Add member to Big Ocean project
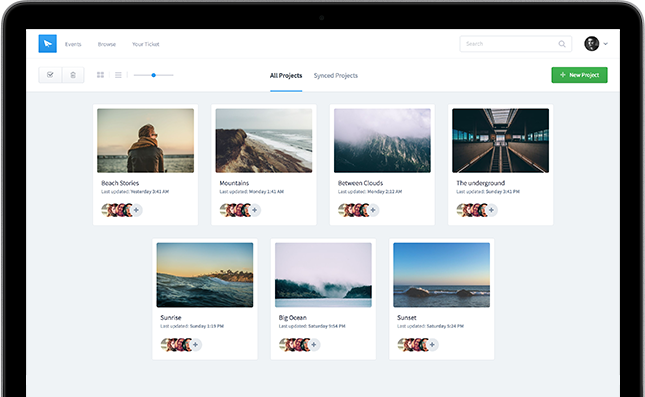The height and width of the screenshot is (397, 645). click(x=314, y=344)
